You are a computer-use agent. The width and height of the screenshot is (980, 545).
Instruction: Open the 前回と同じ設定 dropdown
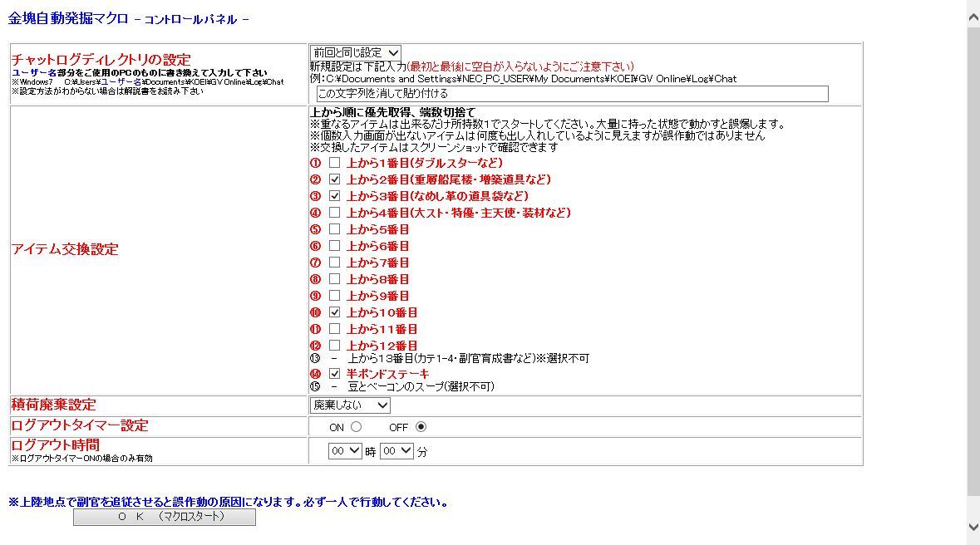pyautogui.click(x=356, y=53)
